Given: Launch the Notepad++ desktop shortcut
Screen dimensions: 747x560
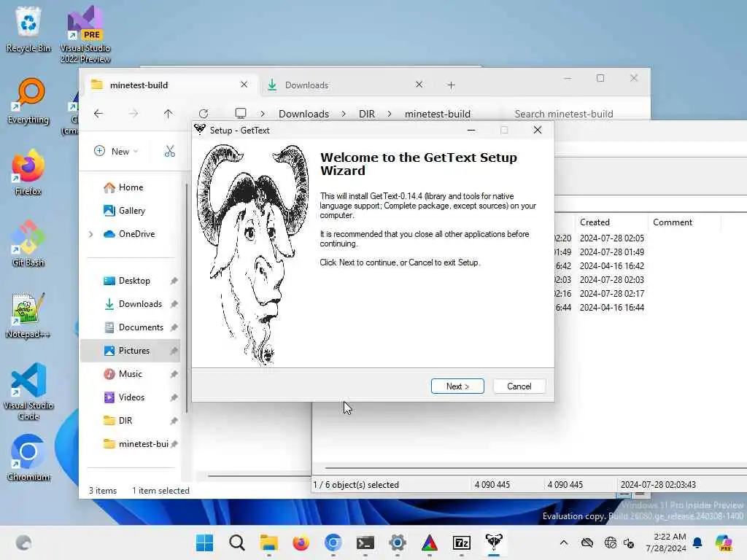Looking at the screenshot, I should pyautogui.click(x=28, y=315).
